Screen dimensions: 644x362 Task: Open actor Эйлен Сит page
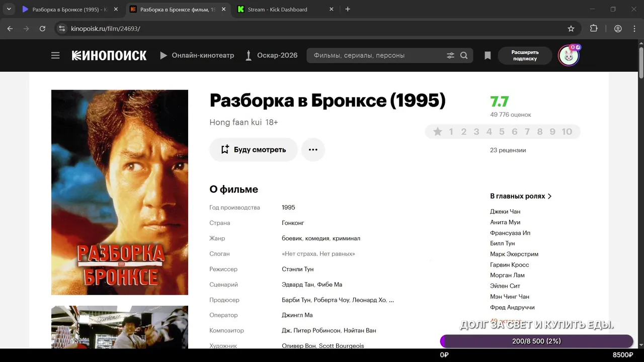click(x=506, y=286)
